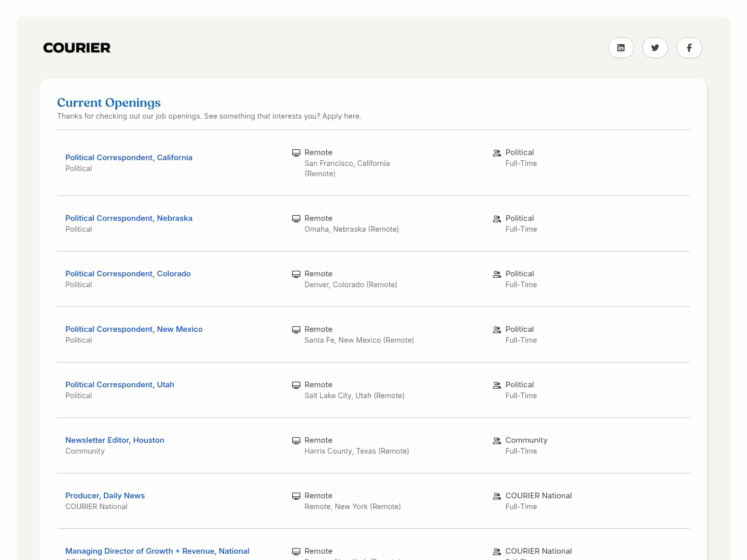Screen dimensions: 747x560
Task: Open COURIER's LinkedIn page icon
Action: pyautogui.click(x=620, y=48)
